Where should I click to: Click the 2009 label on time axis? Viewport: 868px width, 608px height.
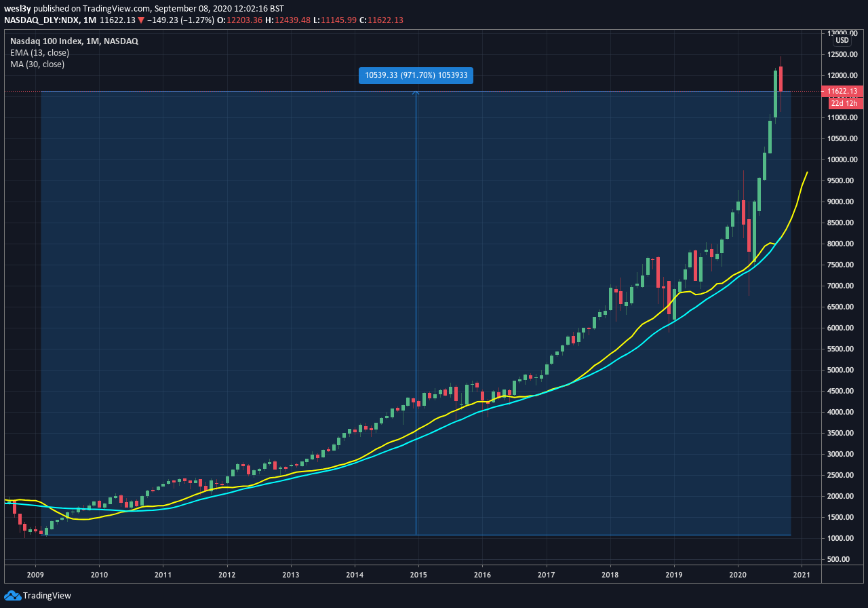(35, 574)
